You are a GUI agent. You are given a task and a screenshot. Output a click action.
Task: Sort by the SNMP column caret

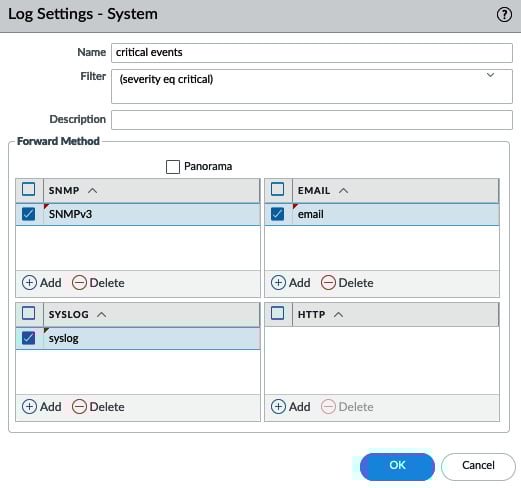click(92, 191)
